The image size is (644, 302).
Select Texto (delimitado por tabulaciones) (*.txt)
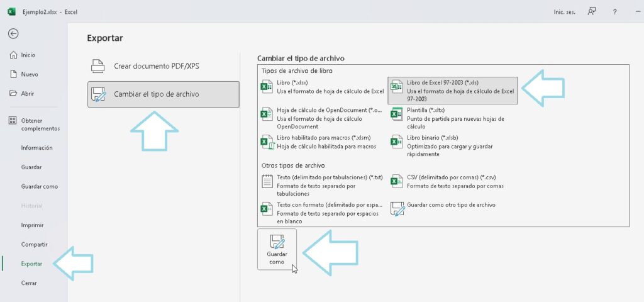323,186
